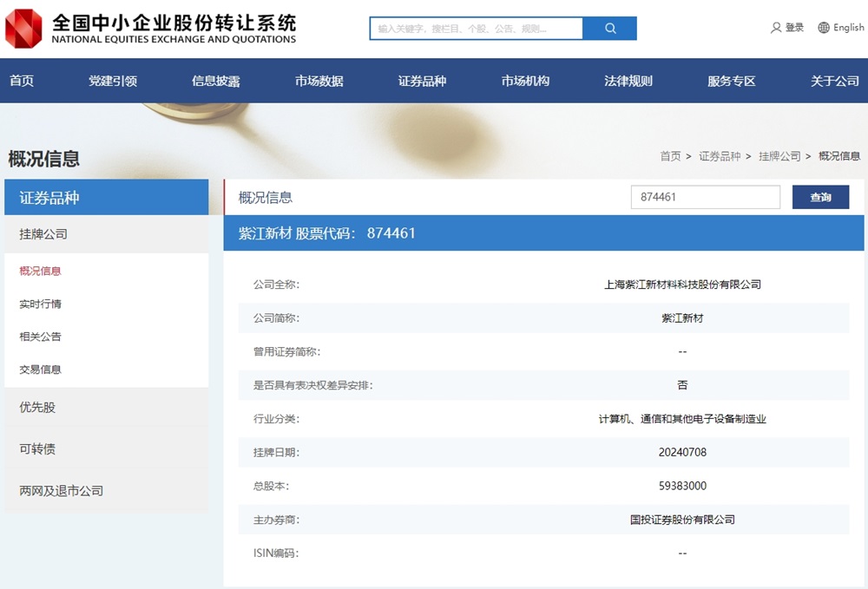Open 首页 from the navigation bar
Image resolution: width=868 pixels, height=589 pixels.
point(22,81)
